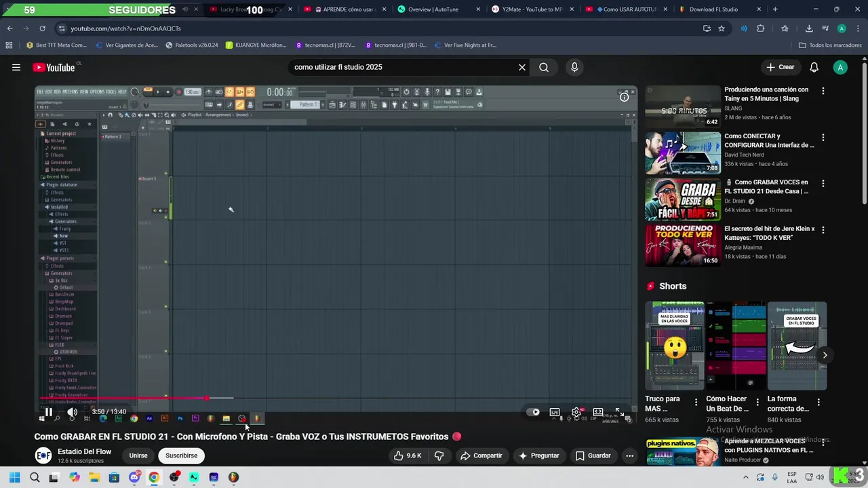Image resolution: width=868 pixels, height=488 pixels.
Task: Show next Shorts with the arrow
Action: pyautogui.click(x=825, y=355)
